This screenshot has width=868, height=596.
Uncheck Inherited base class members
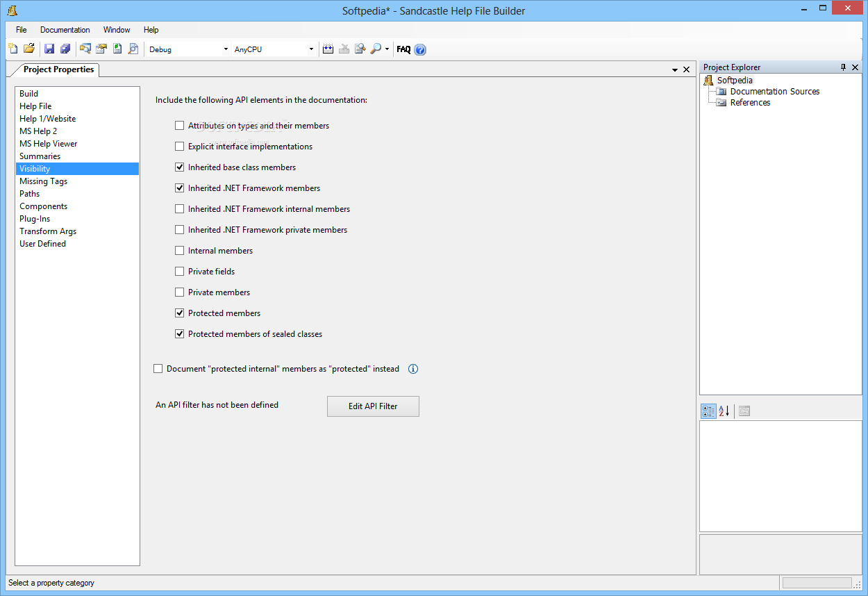pyautogui.click(x=180, y=167)
